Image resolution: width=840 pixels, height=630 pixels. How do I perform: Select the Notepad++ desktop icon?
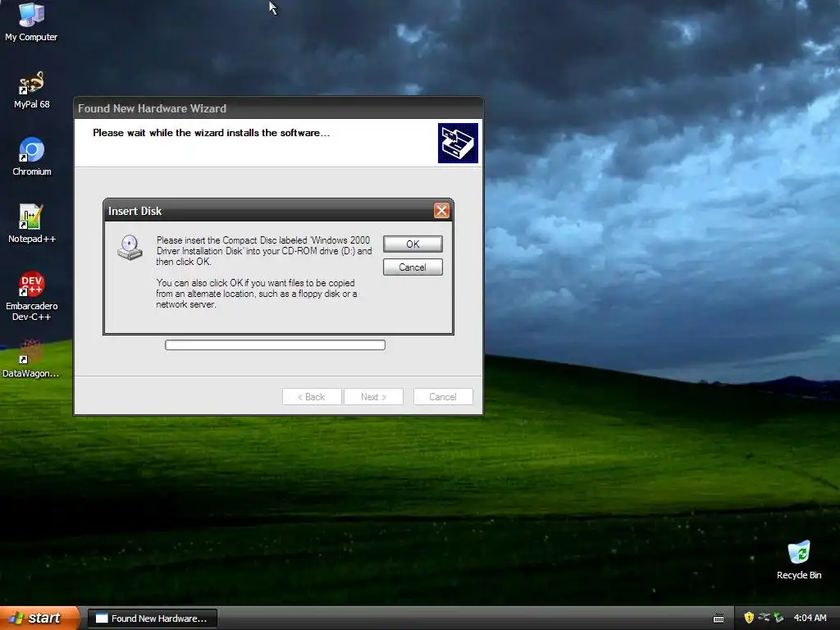[32, 223]
